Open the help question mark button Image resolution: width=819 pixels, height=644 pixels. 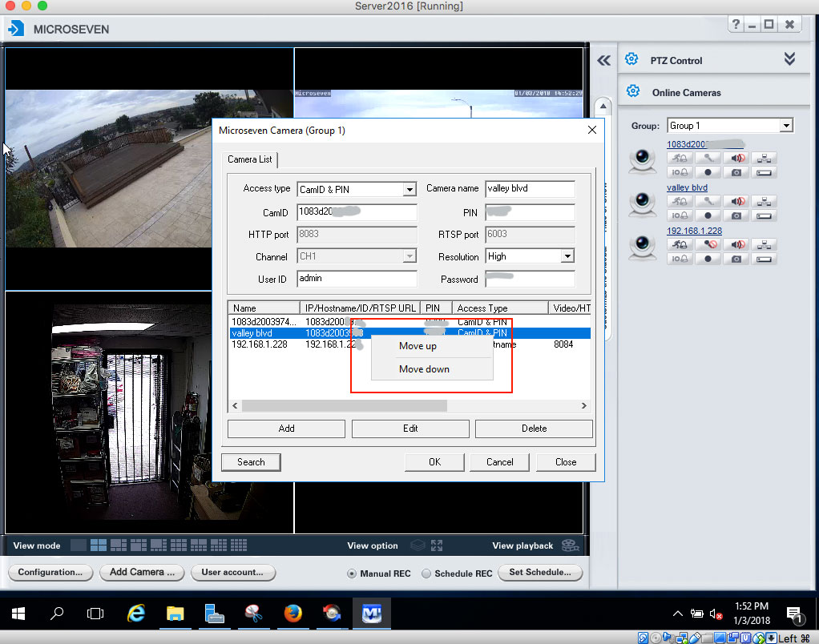(736, 24)
